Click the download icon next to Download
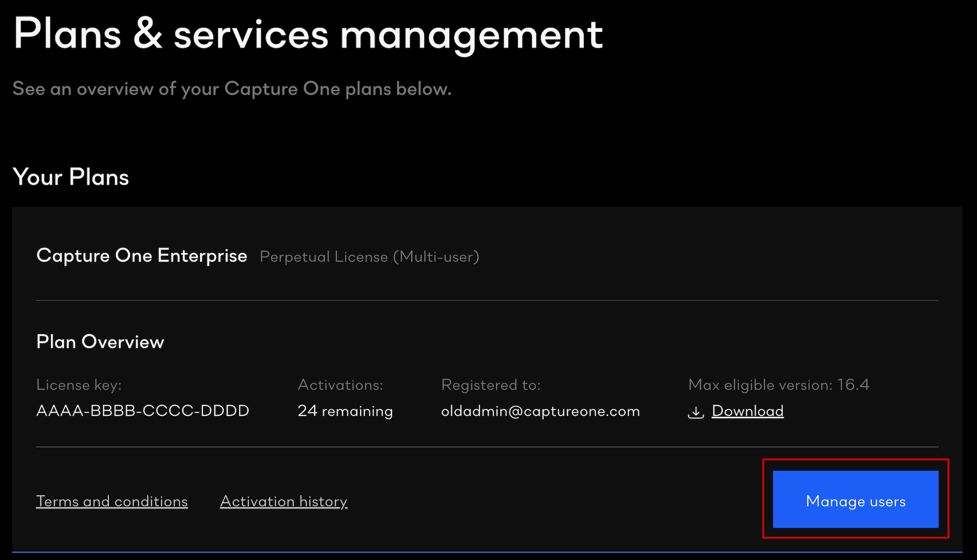Image resolution: width=977 pixels, height=560 pixels. (696, 412)
